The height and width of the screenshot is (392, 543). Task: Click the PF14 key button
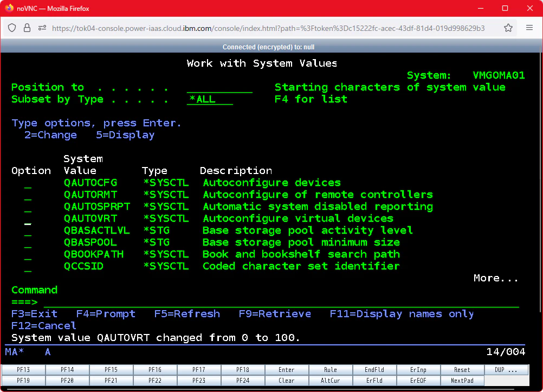coord(67,370)
